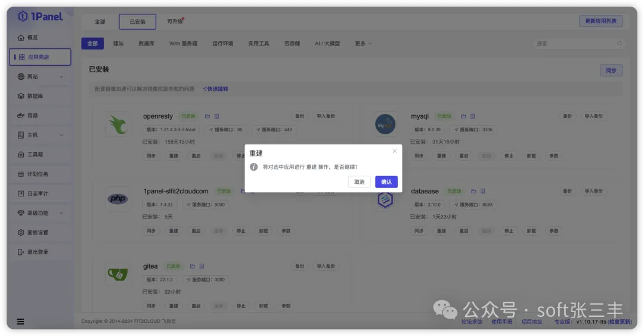Click 更新应用列表 button

[600, 21]
